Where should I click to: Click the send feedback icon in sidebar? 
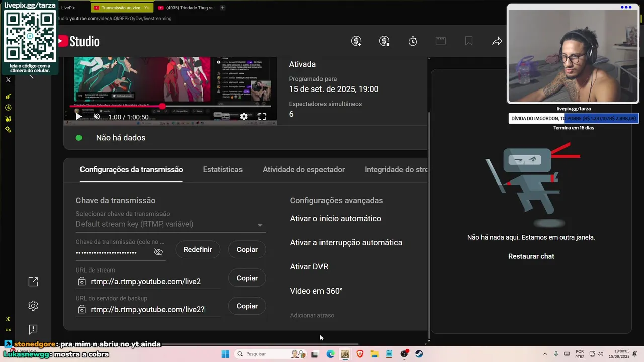33,329
